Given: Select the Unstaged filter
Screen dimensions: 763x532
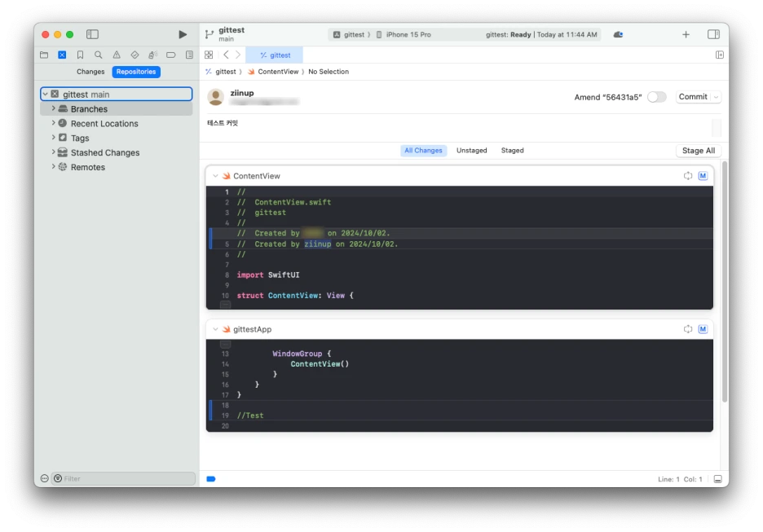Looking at the screenshot, I should 471,150.
